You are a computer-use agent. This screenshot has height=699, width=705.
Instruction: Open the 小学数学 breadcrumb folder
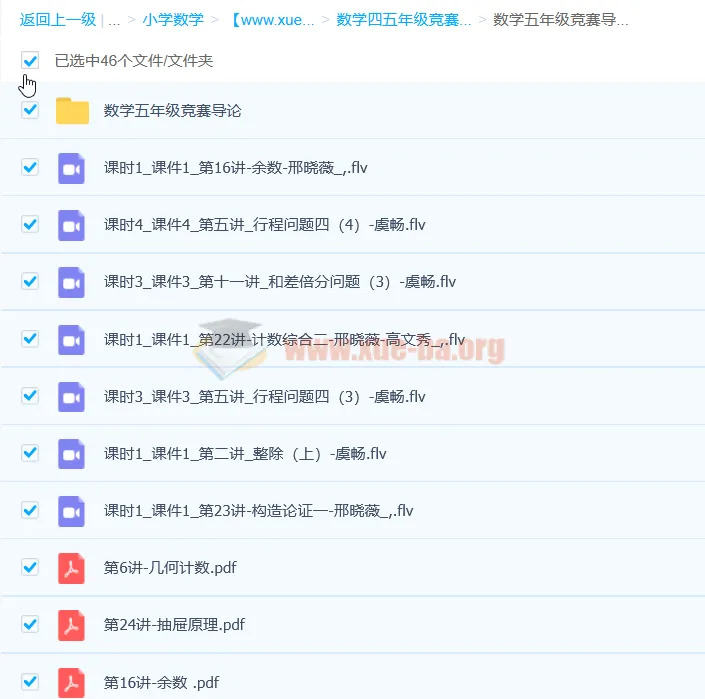(x=172, y=19)
